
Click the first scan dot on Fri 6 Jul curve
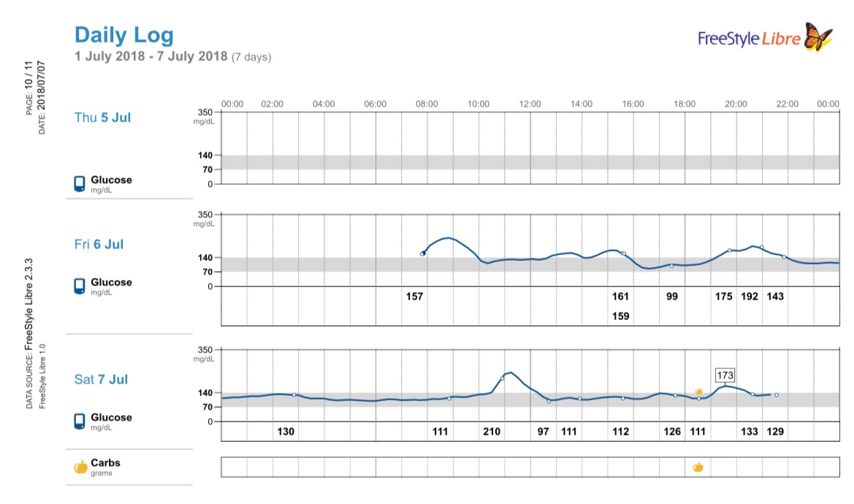pyautogui.click(x=422, y=253)
